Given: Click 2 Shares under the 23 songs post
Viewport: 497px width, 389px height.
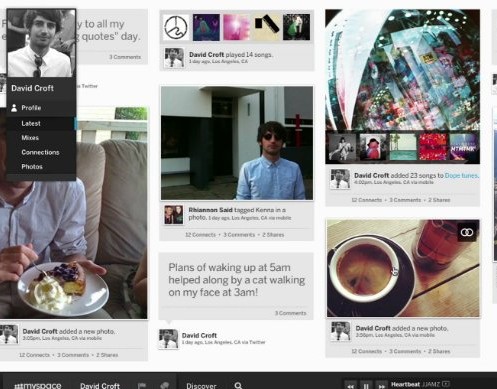Looking at the screenshot, I should tap(439, 200).
